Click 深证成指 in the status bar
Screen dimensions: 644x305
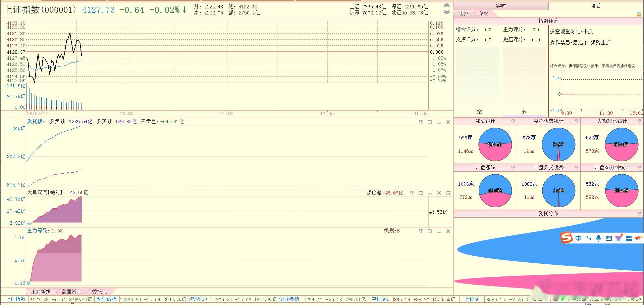tap(107, 299)
